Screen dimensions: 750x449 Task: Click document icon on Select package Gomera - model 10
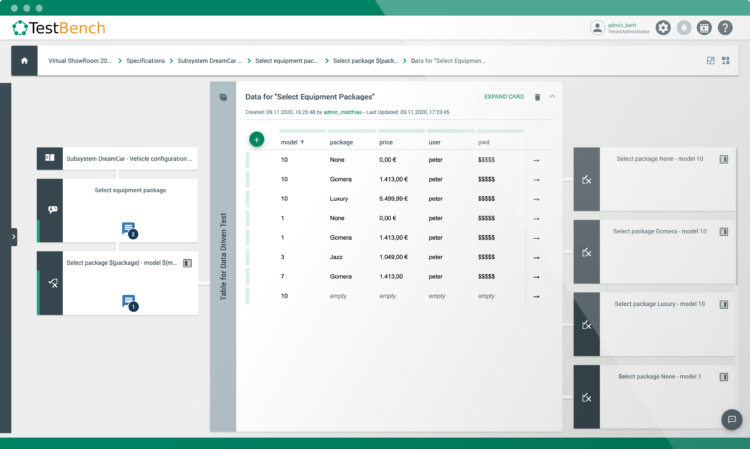(724, 232)
